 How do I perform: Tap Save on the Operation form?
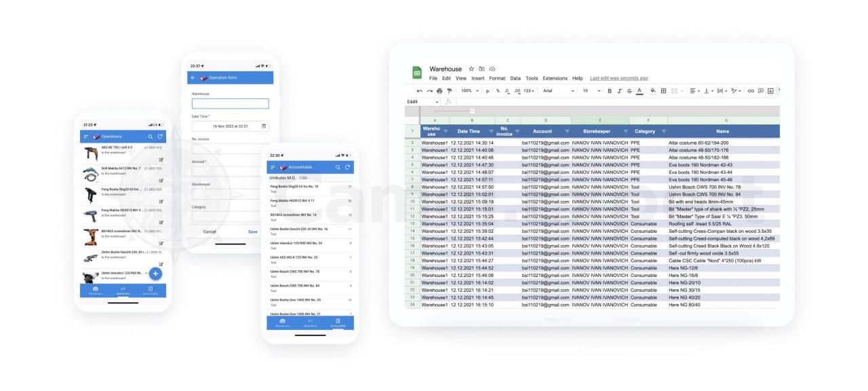[x=252, y=232]
